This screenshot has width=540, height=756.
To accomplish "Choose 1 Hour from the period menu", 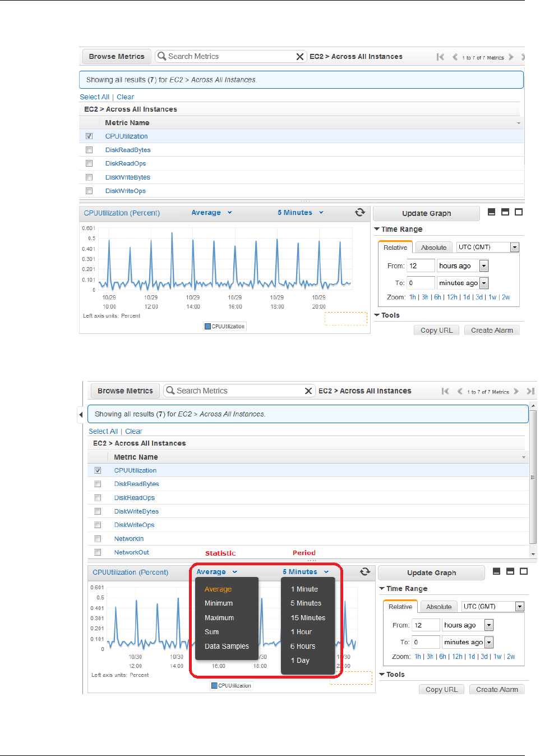I will point(301,632).
